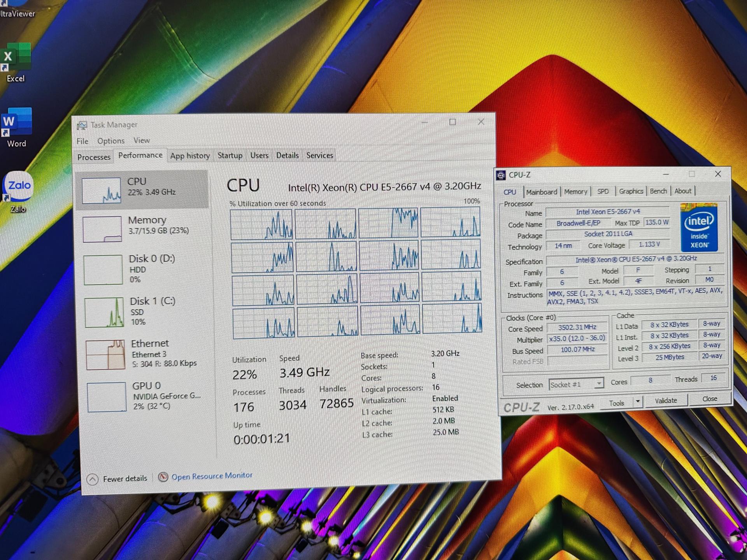Open the Bench tab in CPU-Z
The height and width of the screenshot is (560, 747).
point(658,191)
